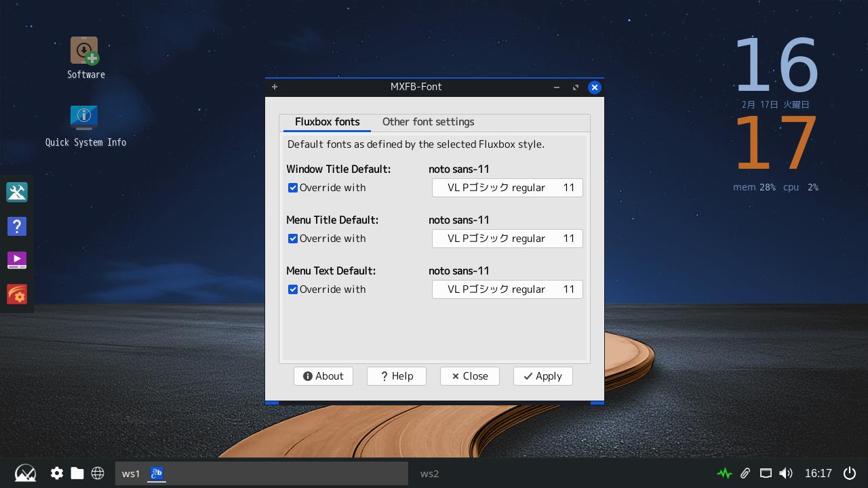Viewport: 868px width, 488px height.
Task: Click the volume speaker tray icon
Action: point(786,473)
